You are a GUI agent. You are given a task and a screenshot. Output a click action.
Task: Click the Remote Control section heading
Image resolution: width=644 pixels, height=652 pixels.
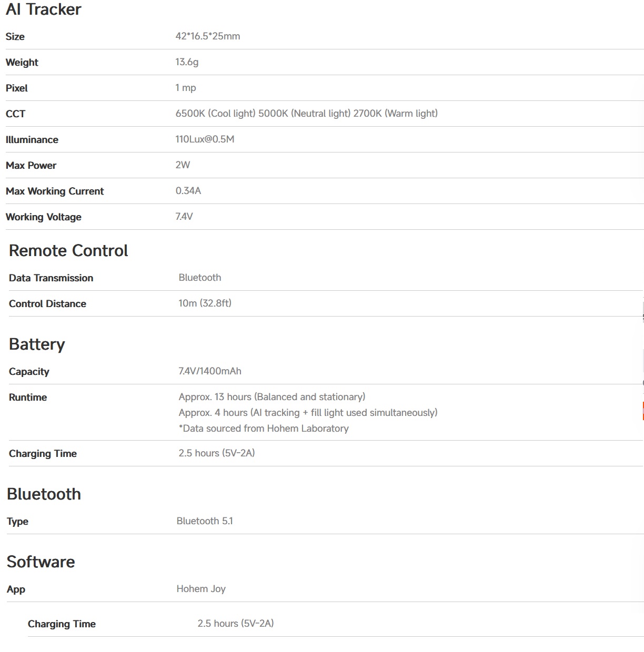[x=68, y=251]
